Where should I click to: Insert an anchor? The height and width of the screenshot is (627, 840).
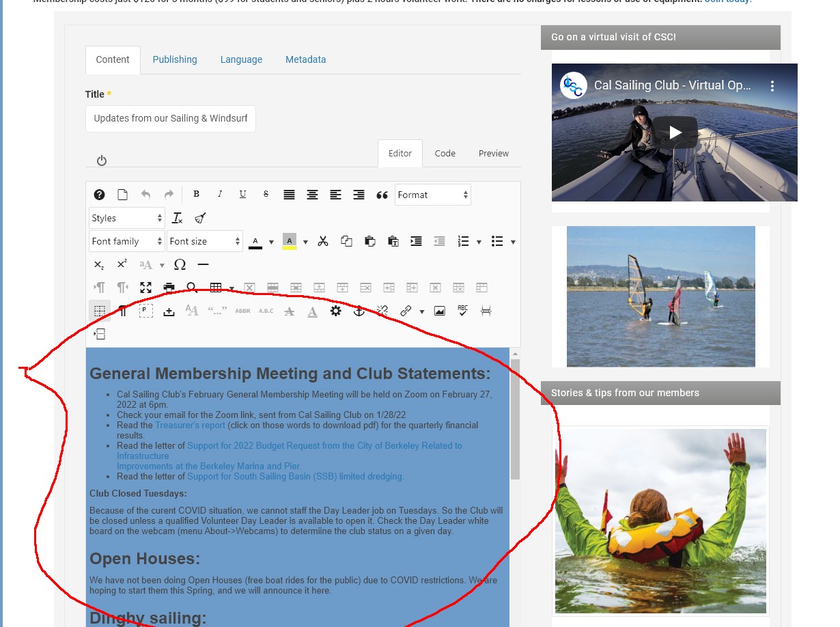click(359, 311)
